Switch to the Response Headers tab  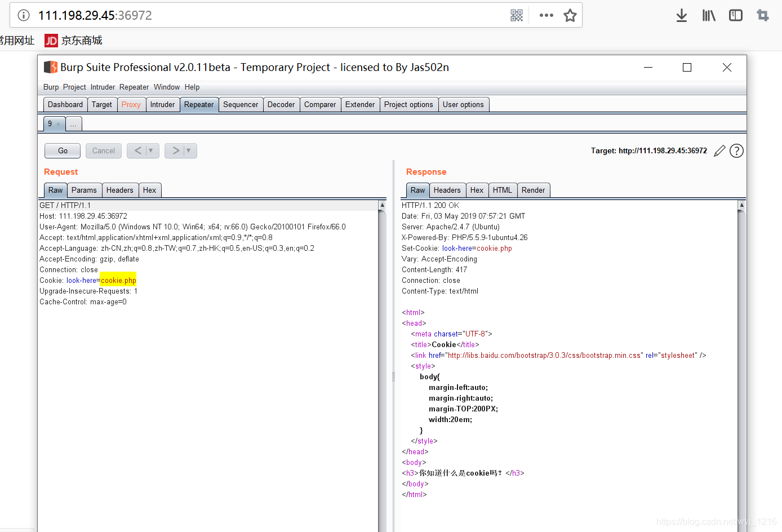447,190
